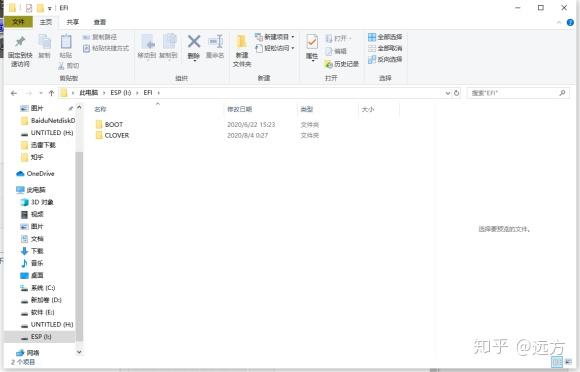Click Select none in ribbon
The height and width of the screenshot is (372, 580).
point(385,48)
